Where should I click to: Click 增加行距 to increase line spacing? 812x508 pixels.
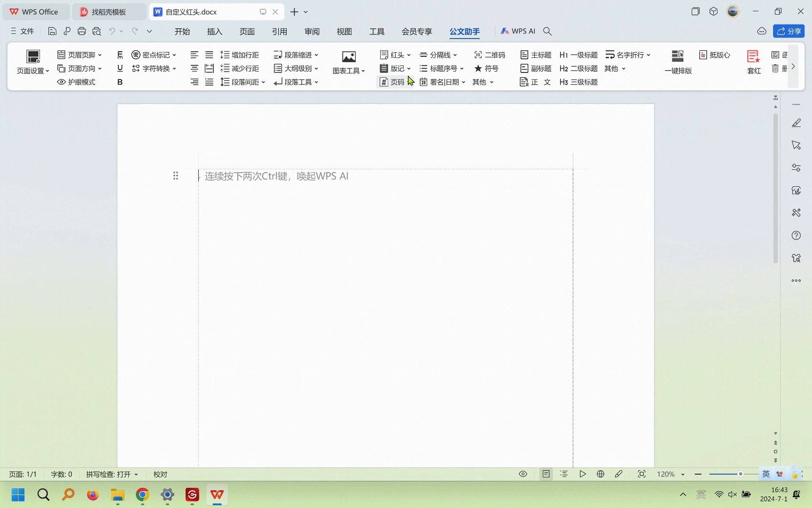pos(240,55)
